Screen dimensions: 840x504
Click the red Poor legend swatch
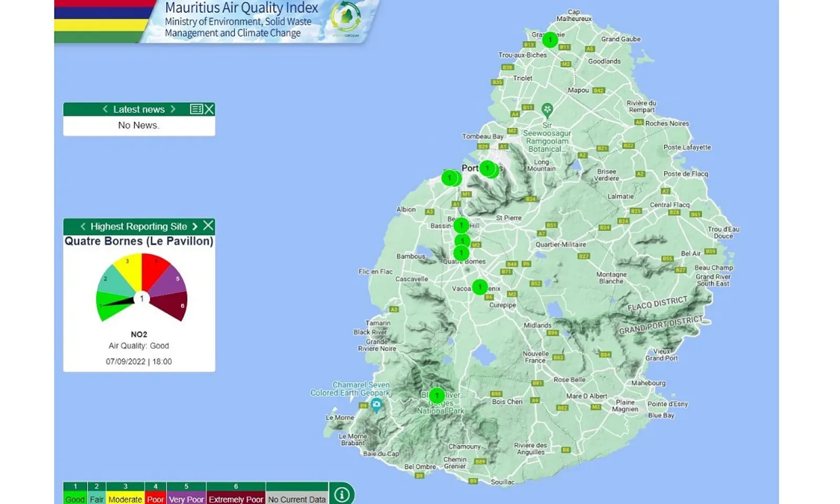coord(155,499)
